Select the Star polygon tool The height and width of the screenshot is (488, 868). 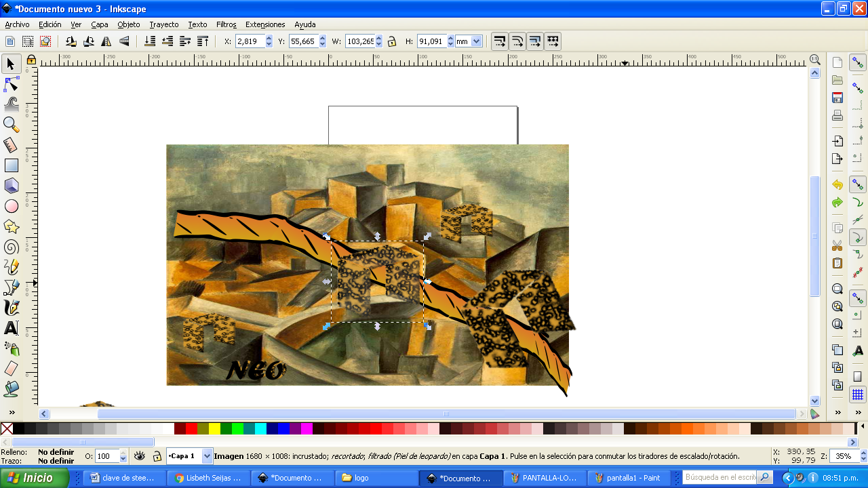pos(11,226)
